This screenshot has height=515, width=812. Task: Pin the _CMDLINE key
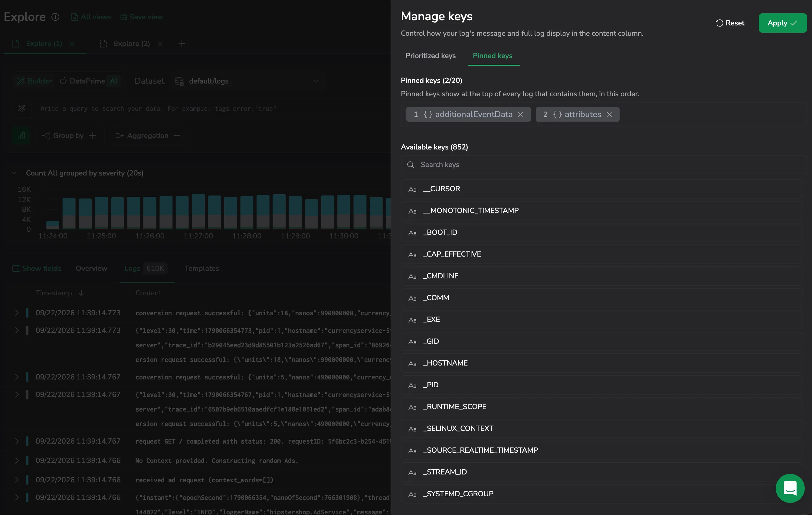pos(601,276)
